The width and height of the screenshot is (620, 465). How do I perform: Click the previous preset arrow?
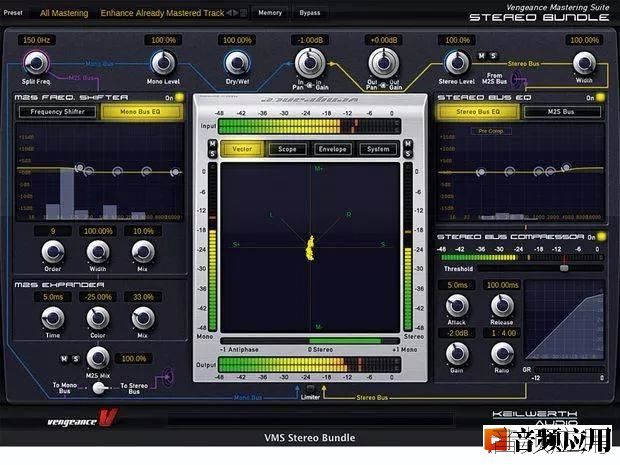tap(230, 13)
